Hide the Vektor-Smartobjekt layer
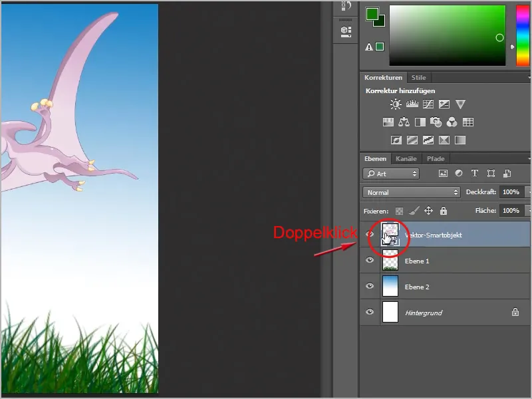532x399 pixels. (x=370, y=235)
